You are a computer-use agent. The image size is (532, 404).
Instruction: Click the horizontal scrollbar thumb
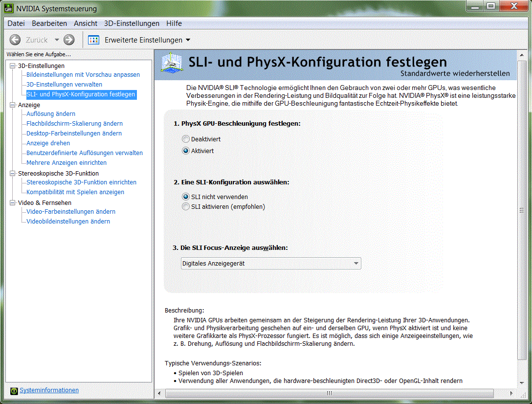329,393
